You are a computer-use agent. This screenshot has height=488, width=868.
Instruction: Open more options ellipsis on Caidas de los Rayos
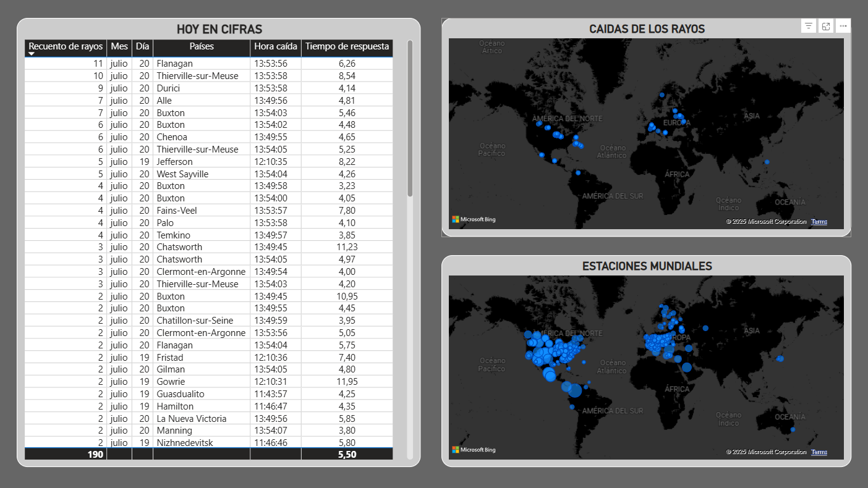(843, 26)
